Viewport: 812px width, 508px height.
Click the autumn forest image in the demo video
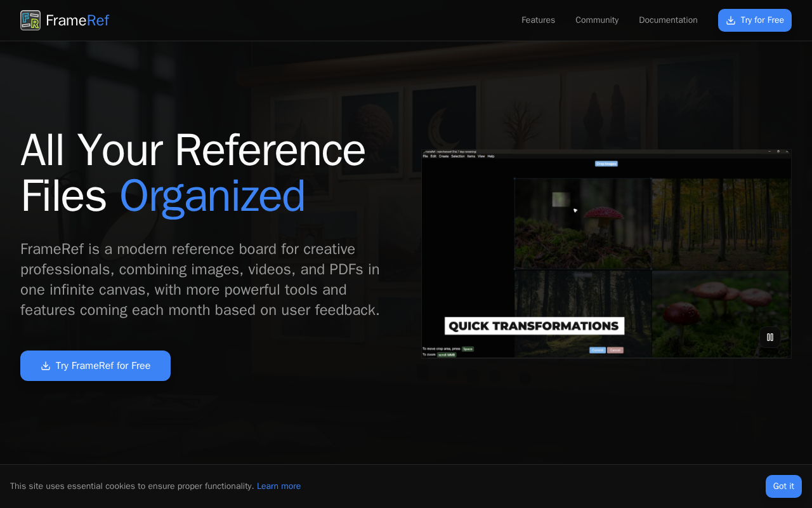point(721,224)
